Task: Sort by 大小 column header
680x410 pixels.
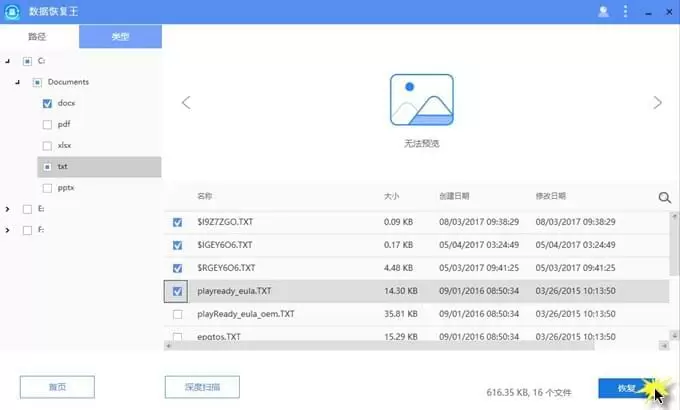Action: (x=391, y=196)
